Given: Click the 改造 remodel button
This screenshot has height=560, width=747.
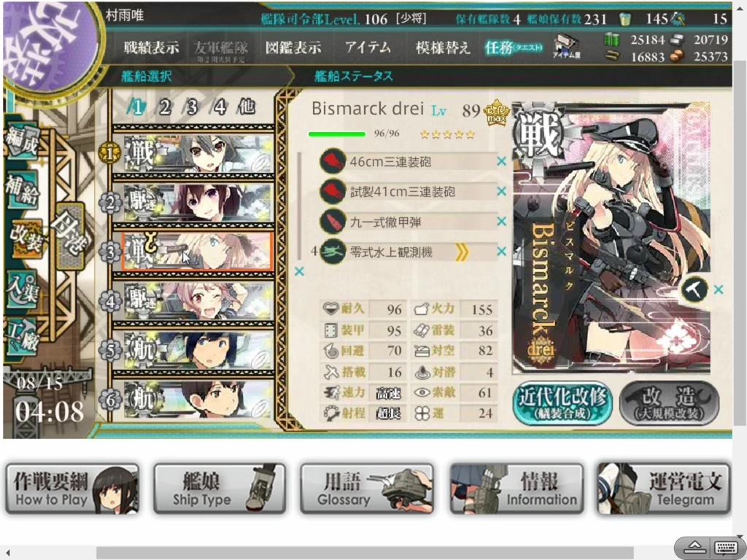Looking at the screenshot, I should [x=670, y=402].
